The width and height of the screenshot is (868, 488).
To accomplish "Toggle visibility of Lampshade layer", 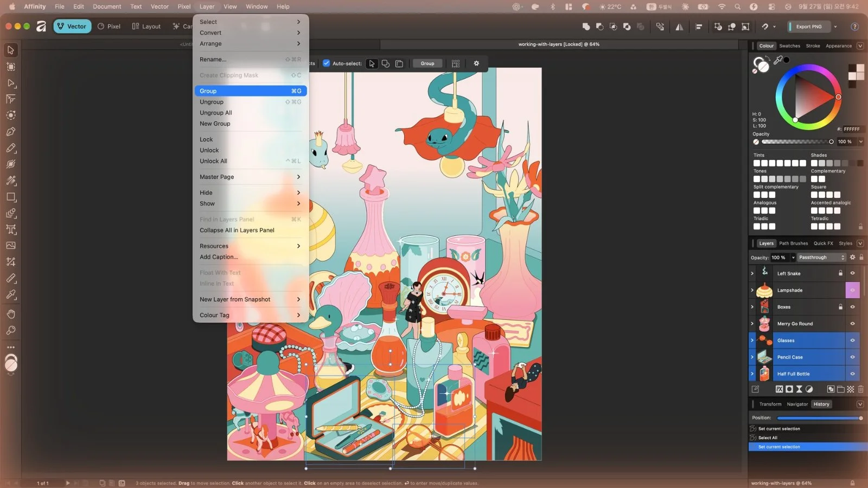I will tap(852, 290).
